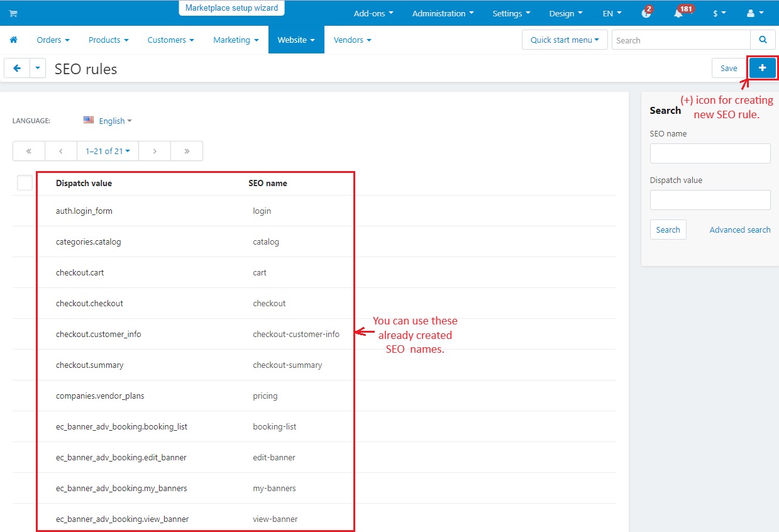This screenshot has height=532, width=779.
Task: Open the Quick start menu
Action: 565,40
